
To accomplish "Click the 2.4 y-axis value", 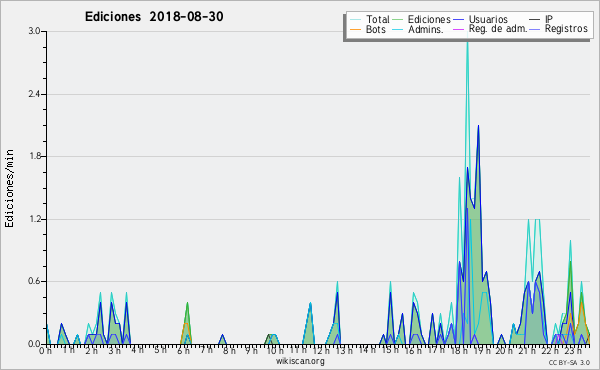I will click(x=34, y=94).
